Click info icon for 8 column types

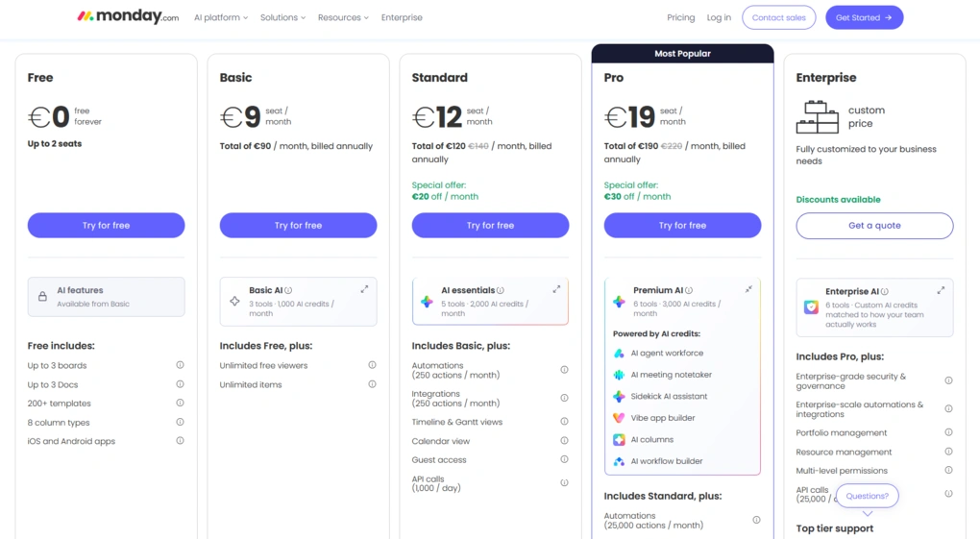coord(180,422)
